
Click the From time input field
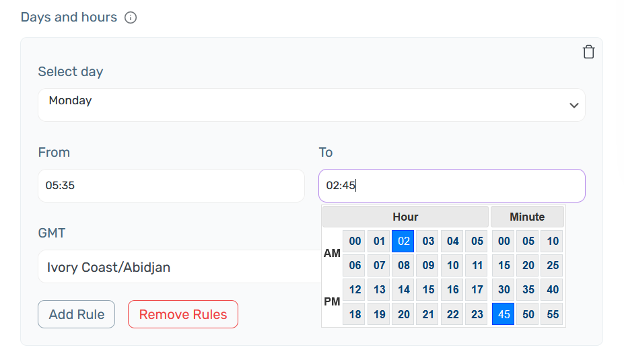171,186
